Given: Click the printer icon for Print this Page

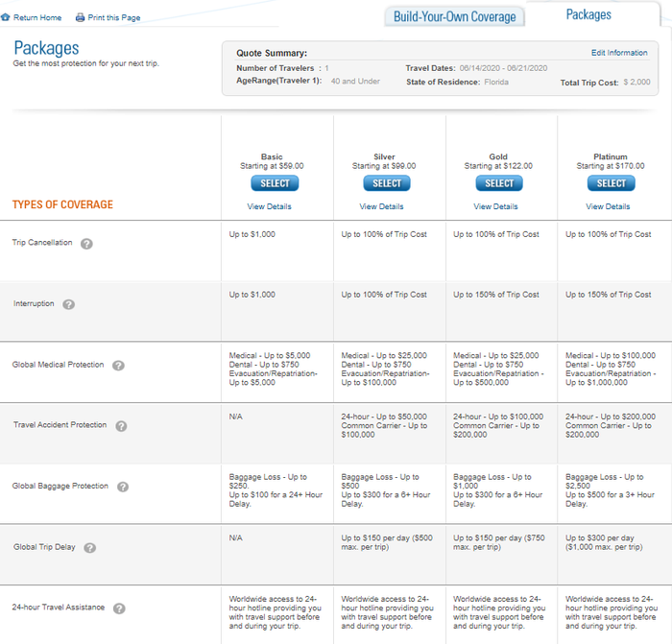Looking at the screenshot, I should pos(80,17).
